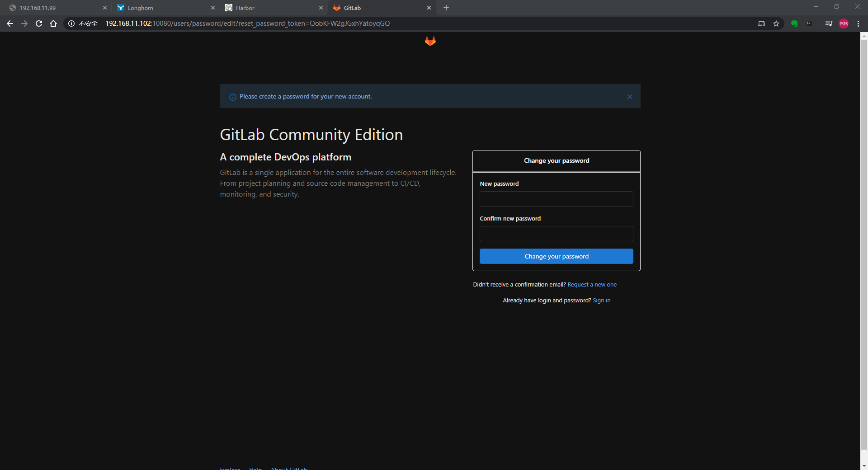Image resolution: width=868 pixels, height=470 pixels.
Task: Open the Sign in link
Action: click(601, 301)
